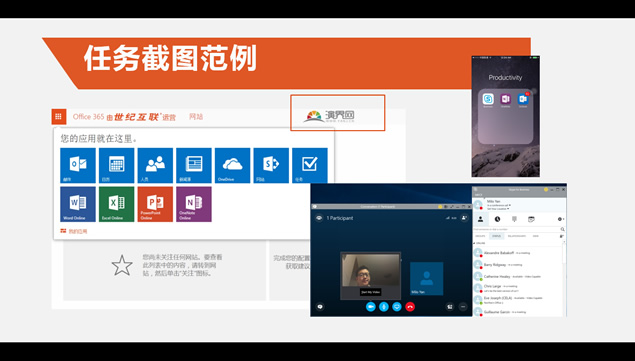Open the Calendar tile
This screenshot has height=361, width=635.
(x=117, y=165)
